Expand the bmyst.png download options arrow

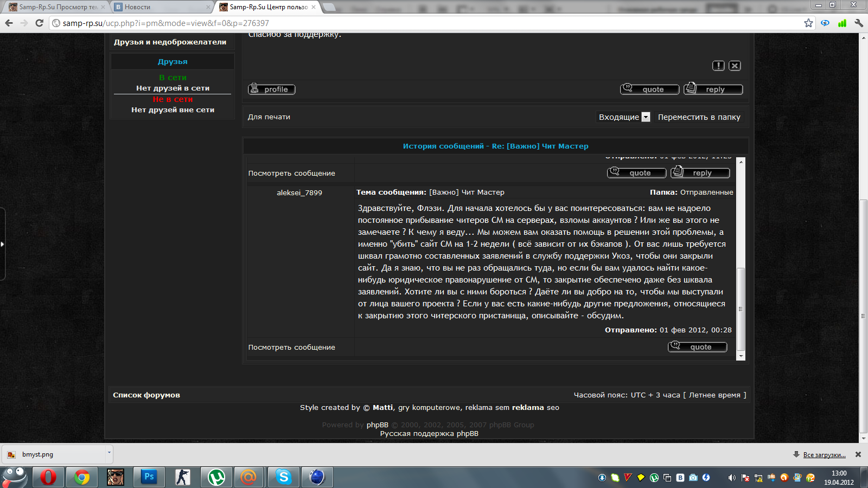[109, 452]
